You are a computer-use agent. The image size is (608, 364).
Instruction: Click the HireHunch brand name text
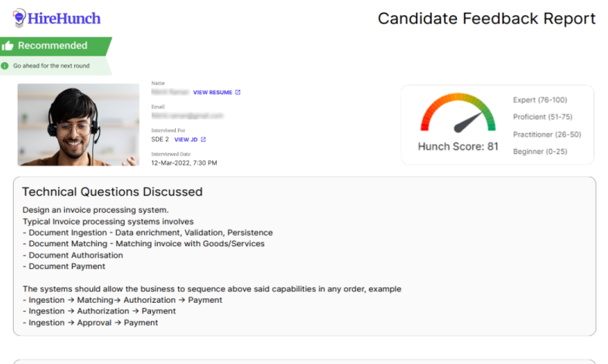[x=64, y=18]
